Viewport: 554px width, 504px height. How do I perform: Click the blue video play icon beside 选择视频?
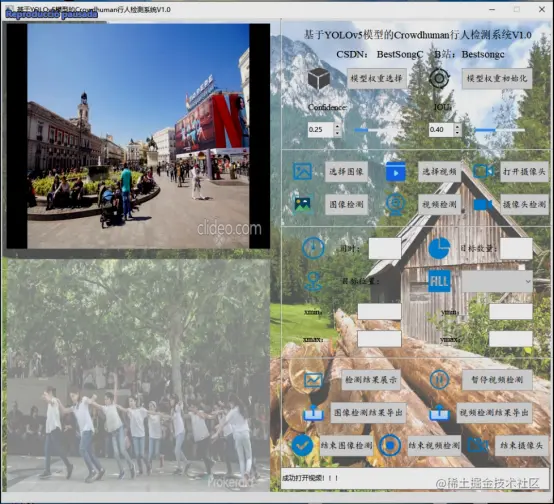(x=395, y=172)
